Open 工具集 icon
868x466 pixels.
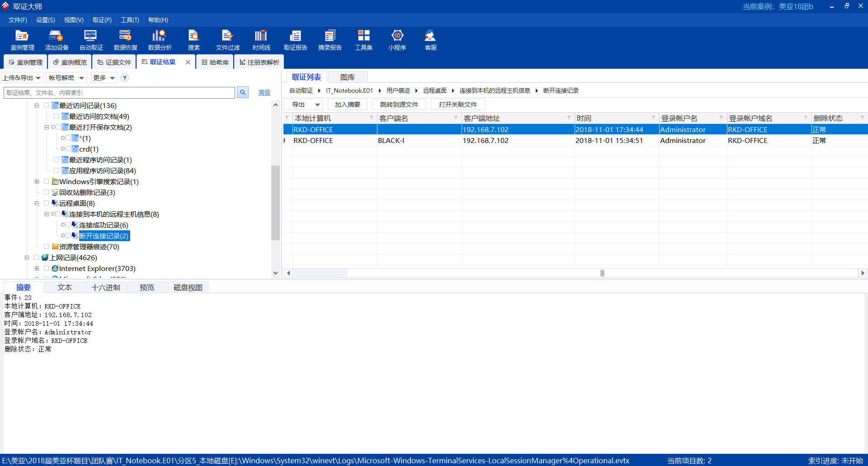pyautogui.click(x=363, y=40)
